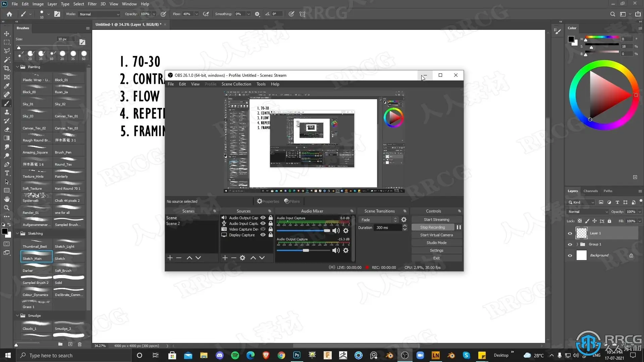Click Start Virtual Camera button
This screenshot has width=644, height=362.
point(436,235)
